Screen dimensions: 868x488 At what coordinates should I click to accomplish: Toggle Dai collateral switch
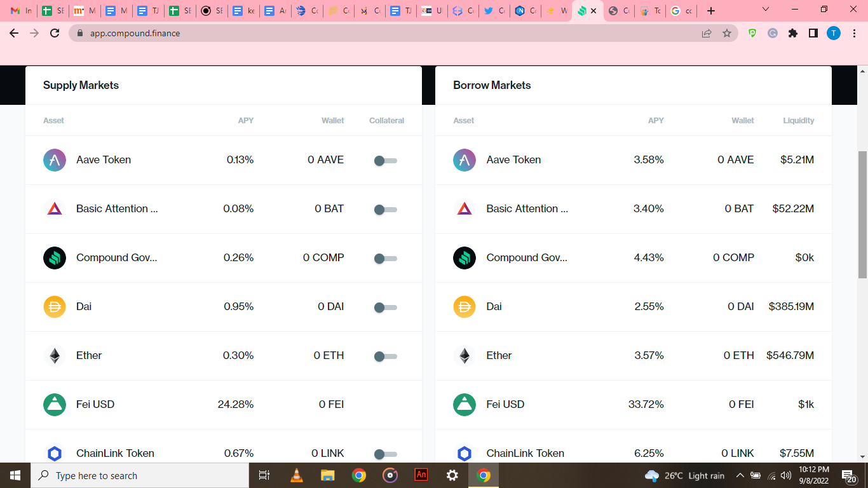pos(386,308)
